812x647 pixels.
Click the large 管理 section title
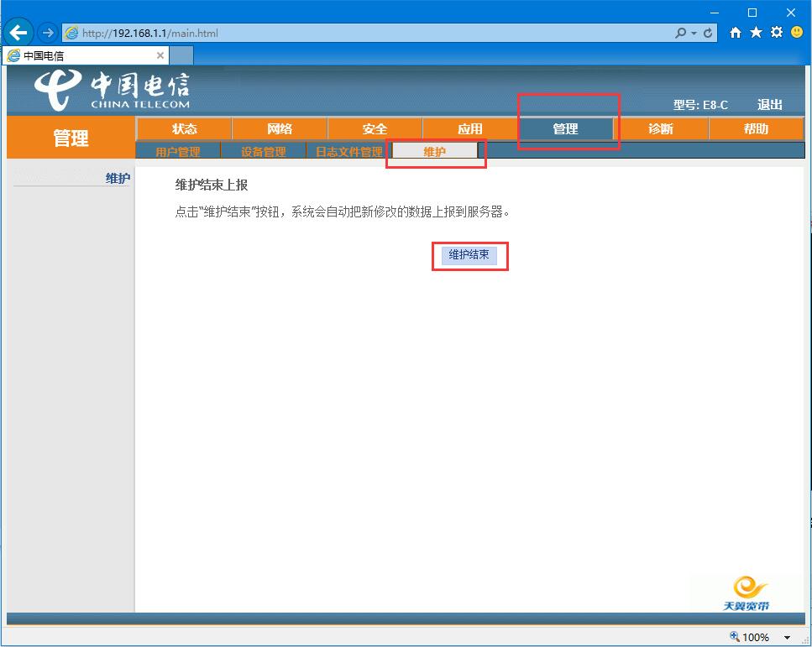(x=71, y=138)
